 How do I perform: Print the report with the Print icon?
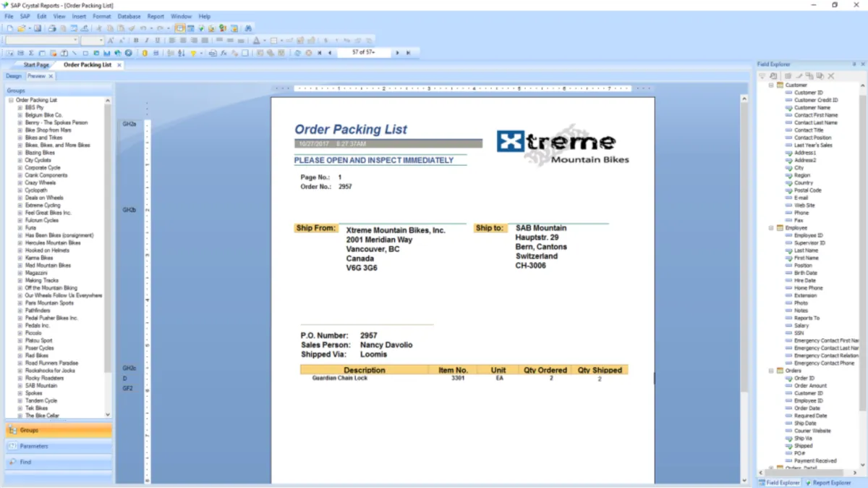click(x=52, y=28)
